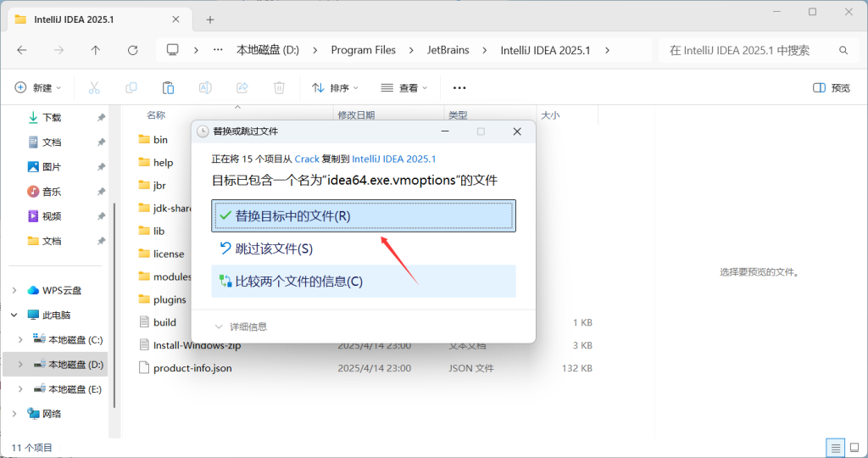
Task: Open the 查看 view dropdown
Action: tap(404, 87)
